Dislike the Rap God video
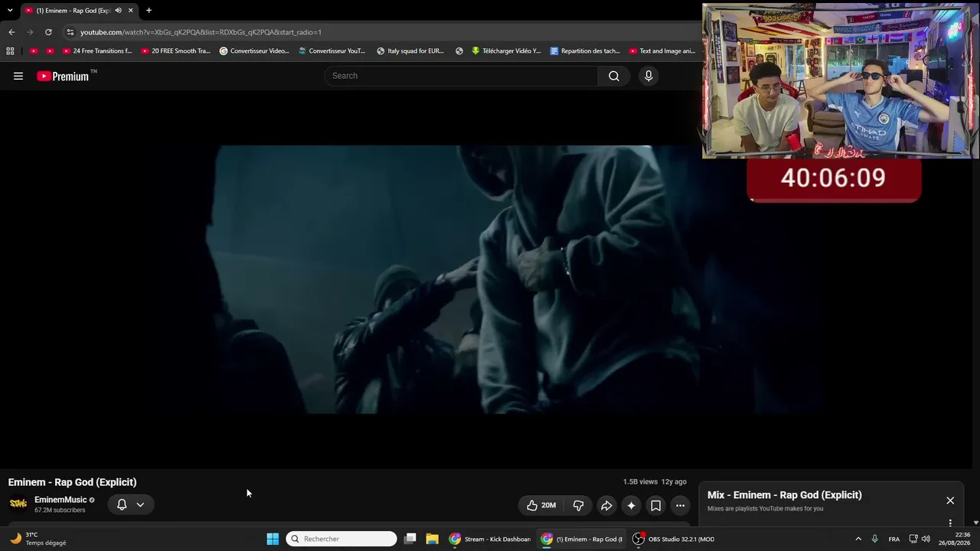 (578, 505)
